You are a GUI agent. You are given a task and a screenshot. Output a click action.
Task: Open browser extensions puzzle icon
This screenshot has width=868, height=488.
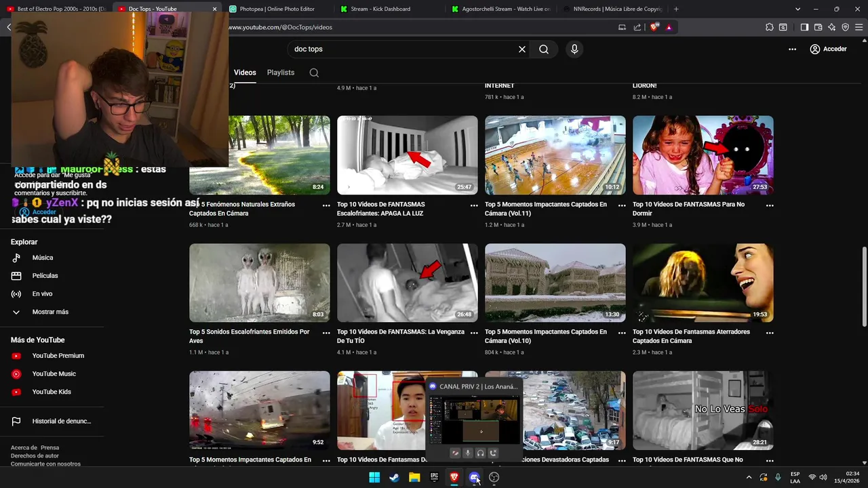point(769,27)
